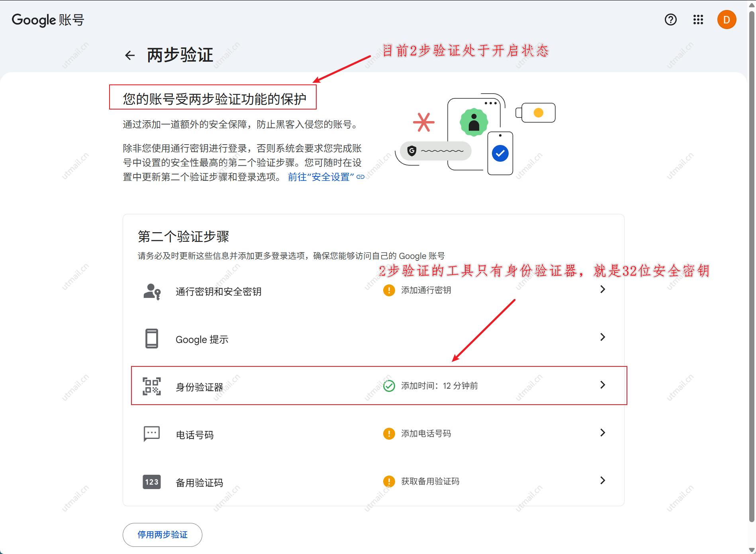Click the 添加时间: 12 分钟前 text

pyautogui.click(x=439, y=386)
